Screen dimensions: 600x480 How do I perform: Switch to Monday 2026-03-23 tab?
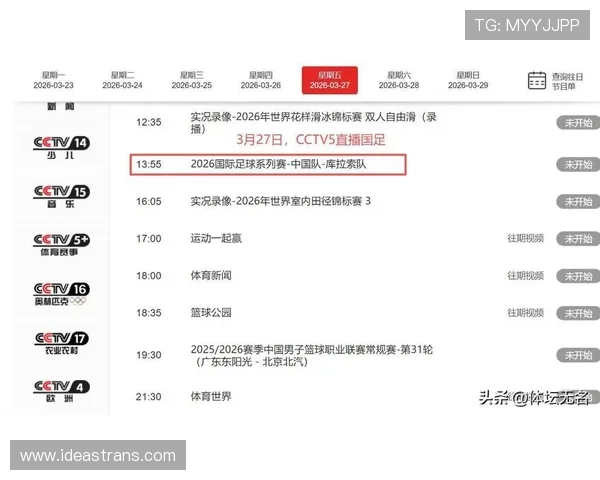(53, 80)
